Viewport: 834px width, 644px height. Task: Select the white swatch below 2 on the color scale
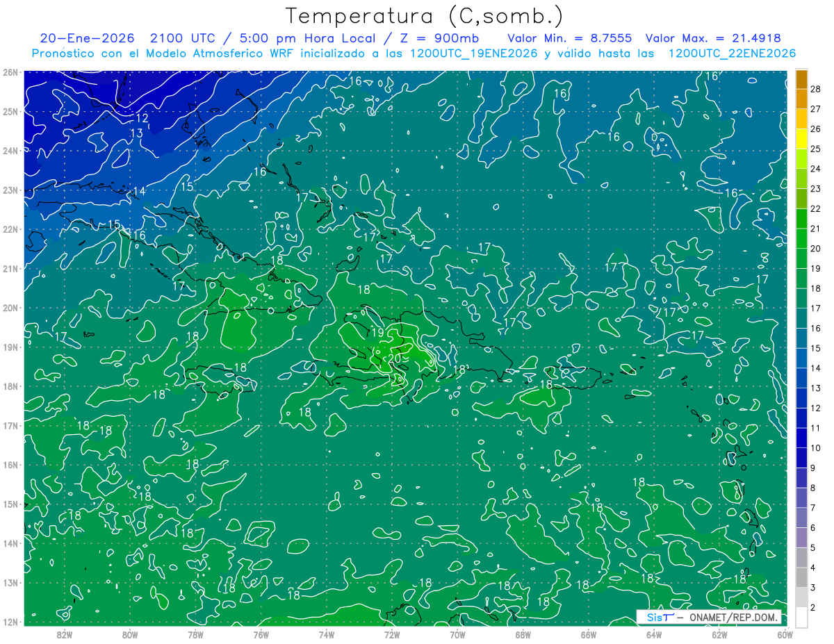[x=801, y=617]
